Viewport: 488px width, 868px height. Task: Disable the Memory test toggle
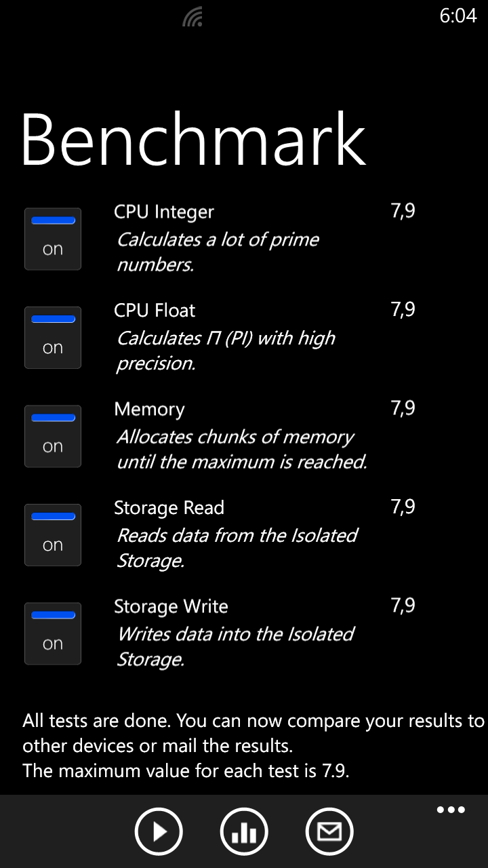(x=53, y=436)
